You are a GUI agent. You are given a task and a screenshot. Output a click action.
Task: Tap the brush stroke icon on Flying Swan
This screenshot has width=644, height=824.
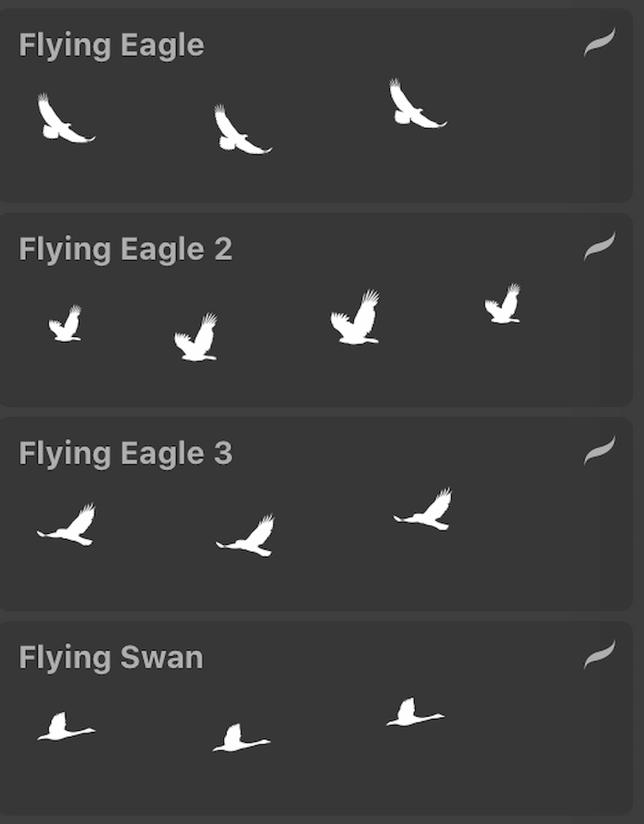coord(600,655)
